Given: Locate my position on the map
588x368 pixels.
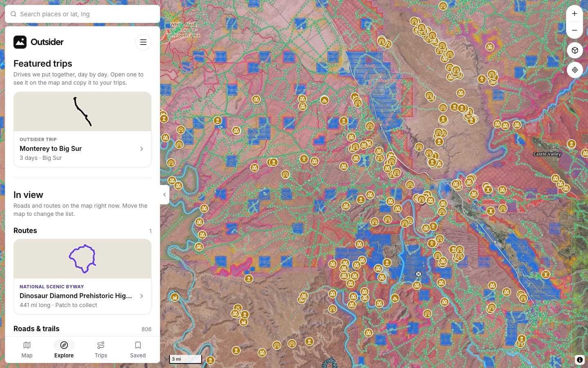Looking at the screenshot, I should 575,70.
